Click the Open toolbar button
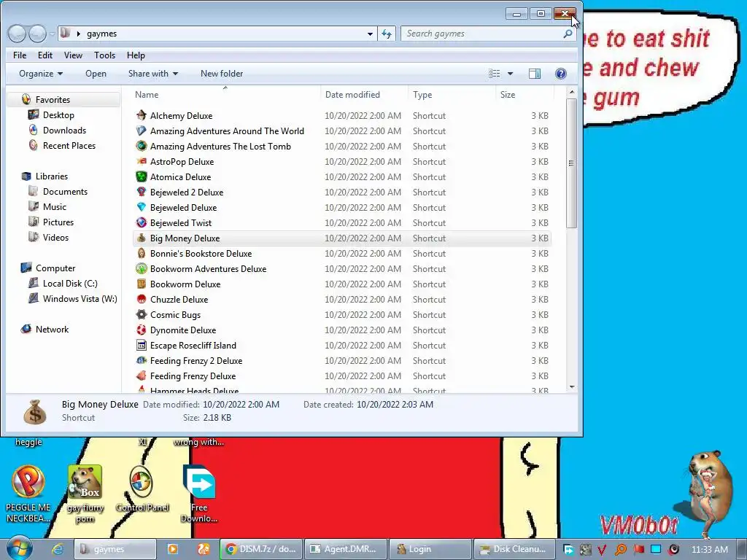Image resolution: width=747 pixels, height=560 pixels. tap(96, 74)
